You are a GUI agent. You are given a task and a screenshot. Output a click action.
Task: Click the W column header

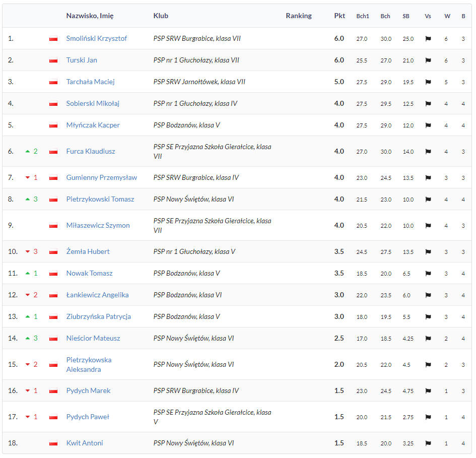point(447,17)
